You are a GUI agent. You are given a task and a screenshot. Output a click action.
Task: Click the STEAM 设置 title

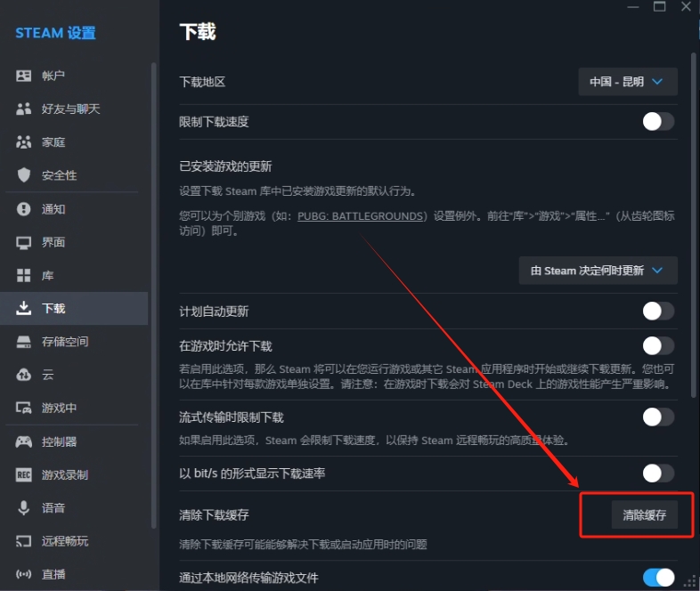[x=56, y=33]
